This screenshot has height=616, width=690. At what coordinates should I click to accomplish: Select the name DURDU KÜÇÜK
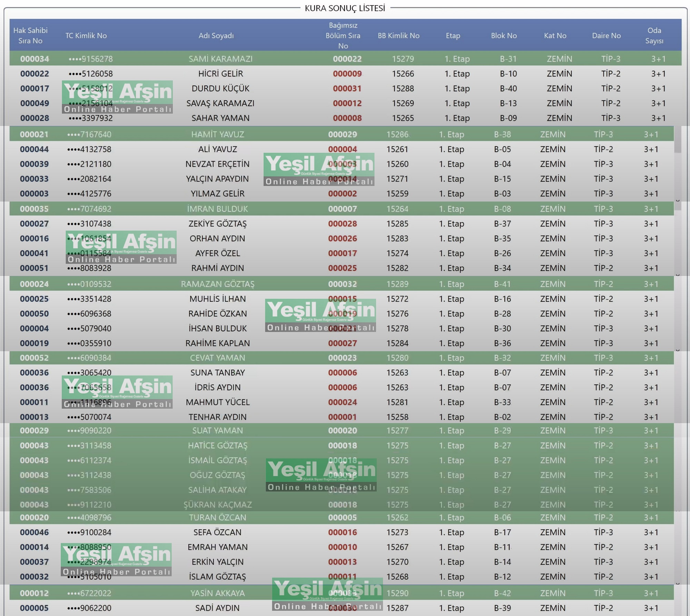point(220,88)
